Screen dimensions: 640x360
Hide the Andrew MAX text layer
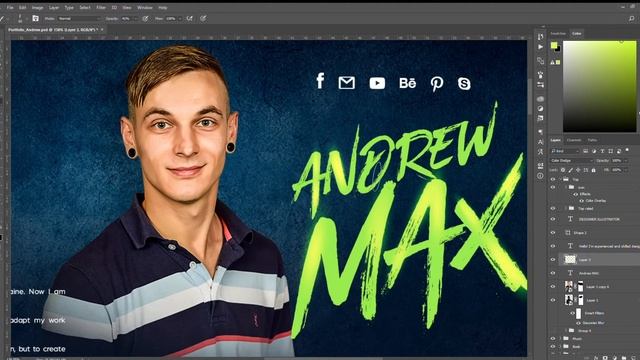point(553,273)
